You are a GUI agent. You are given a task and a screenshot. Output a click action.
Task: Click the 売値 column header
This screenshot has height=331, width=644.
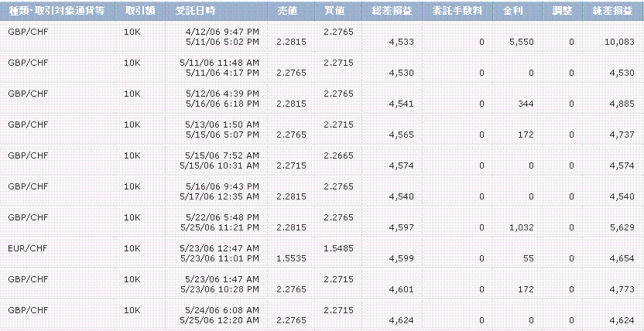[x=286, y=12]
